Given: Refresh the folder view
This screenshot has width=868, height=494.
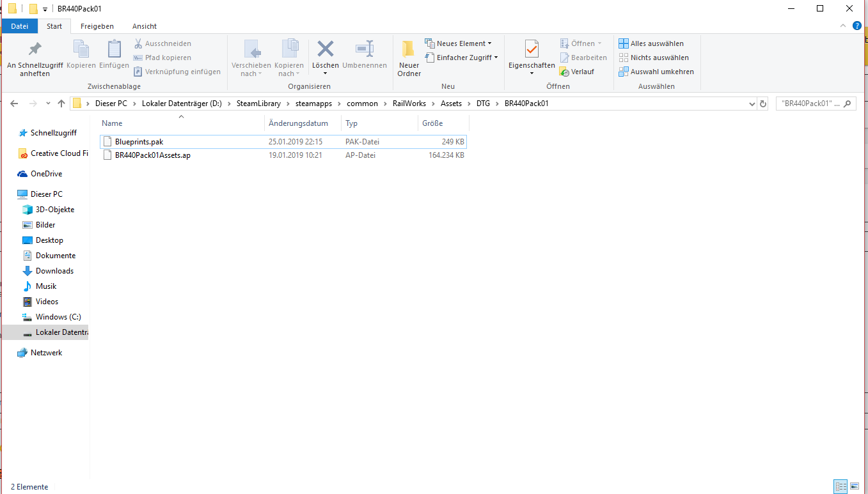Looking at the screenshot, I should (x=762, y=104).
